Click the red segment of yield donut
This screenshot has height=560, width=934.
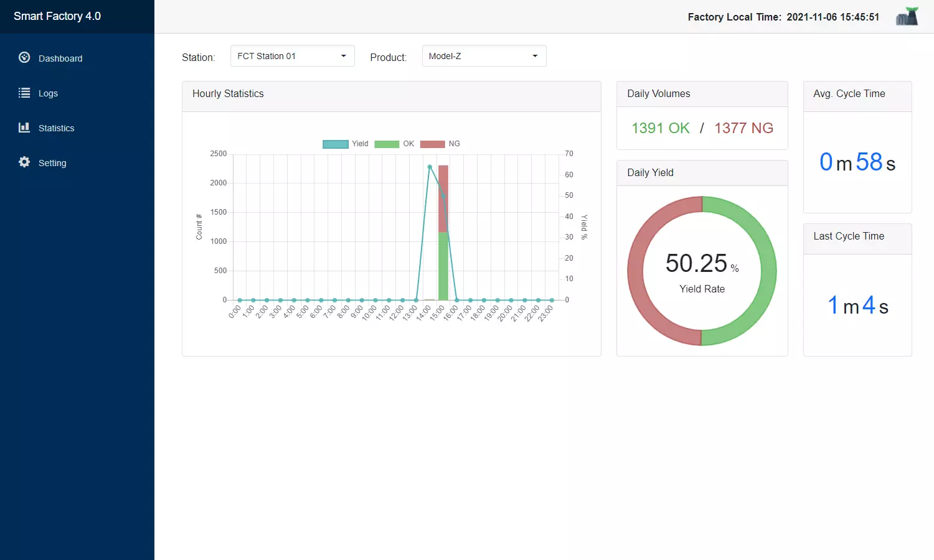tap(637, 271)
